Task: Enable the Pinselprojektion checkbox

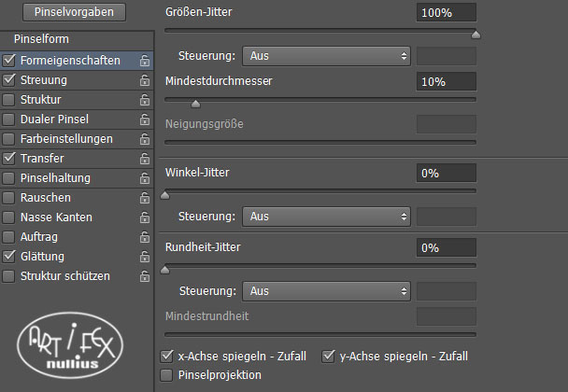Action: [166, 375]
